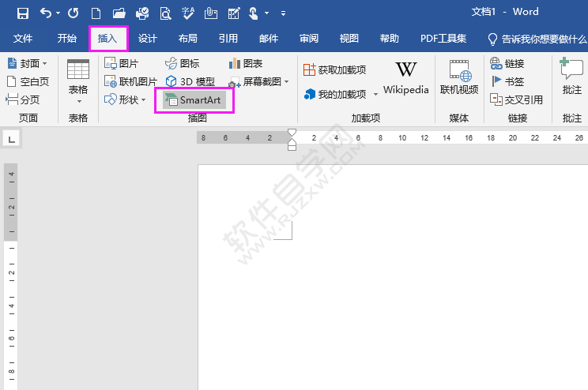588x390 pixels.
Task: Click 获取加载项 (Get Add-ins)
Action: click(x=334, y=69)
